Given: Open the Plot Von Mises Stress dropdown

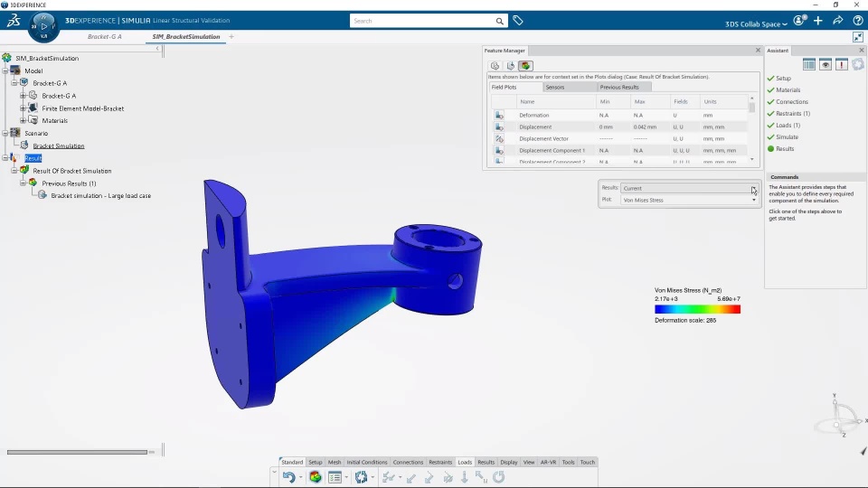Looking at the screenshot, I should pos(689,200).
